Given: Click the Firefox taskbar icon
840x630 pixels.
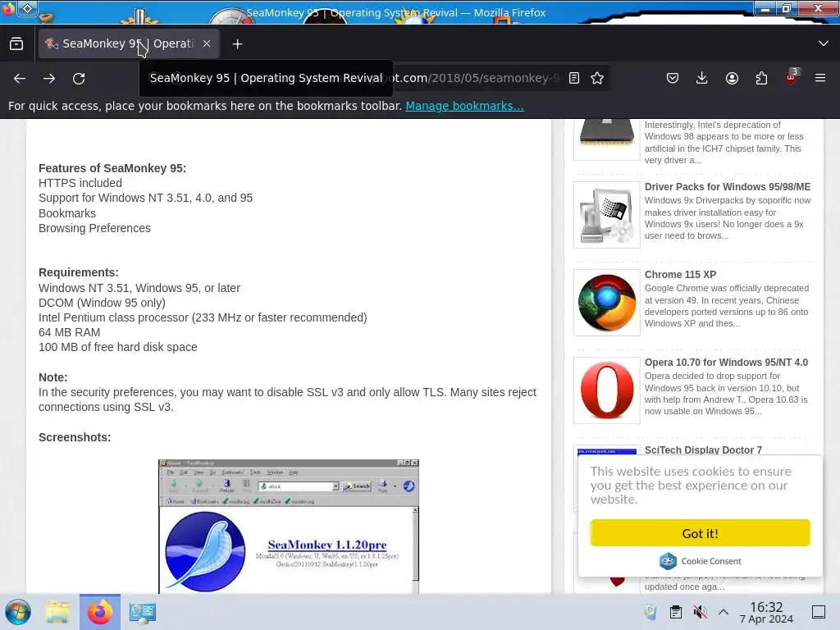Looking at the screenshot, I should point(100,612).
